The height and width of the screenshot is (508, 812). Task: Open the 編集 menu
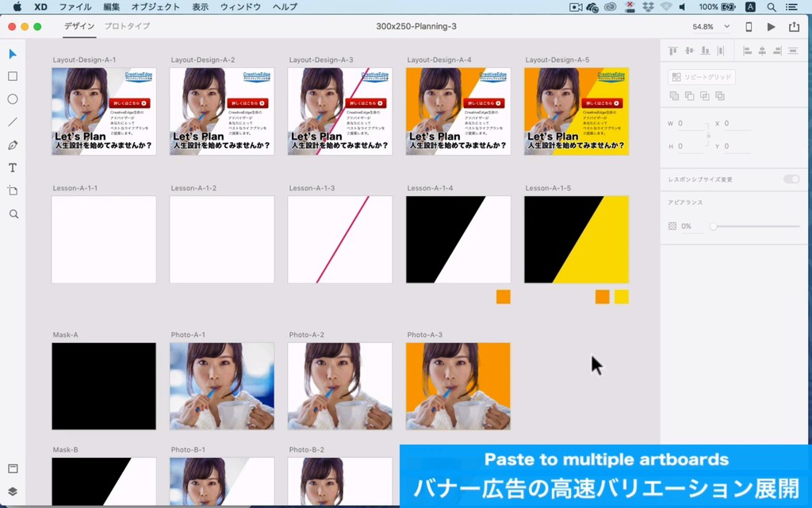pyautogui.click(x=111, y=6)
